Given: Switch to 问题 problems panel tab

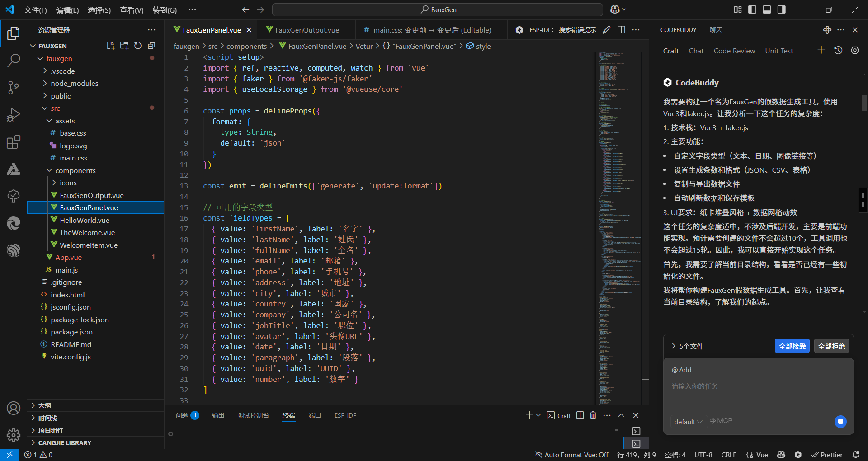Looking at the screenshot, I should [187, 415].
